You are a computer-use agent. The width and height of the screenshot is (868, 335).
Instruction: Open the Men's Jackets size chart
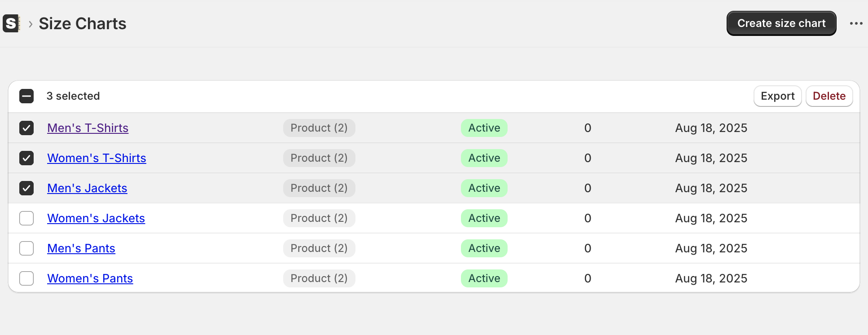point(87,188)
